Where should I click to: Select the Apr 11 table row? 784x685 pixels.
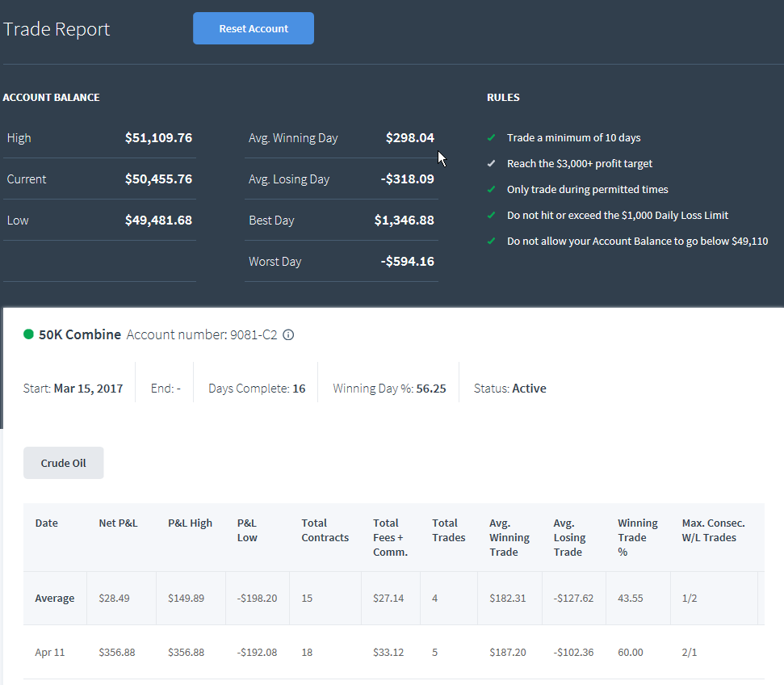coord(394,652)
